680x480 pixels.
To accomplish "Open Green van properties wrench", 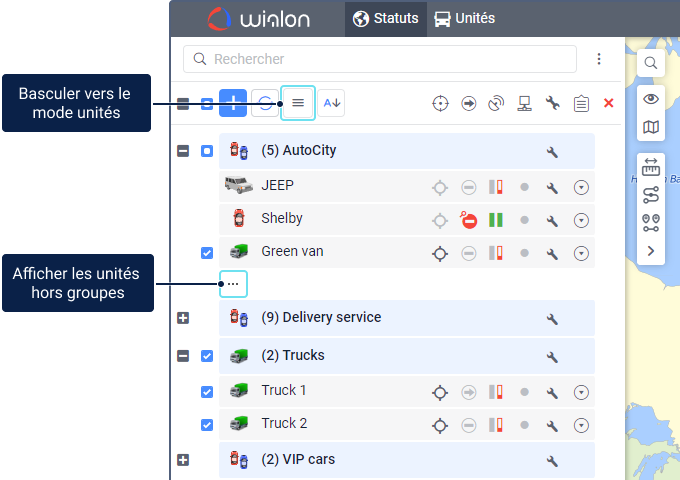I will click(552, 254).
